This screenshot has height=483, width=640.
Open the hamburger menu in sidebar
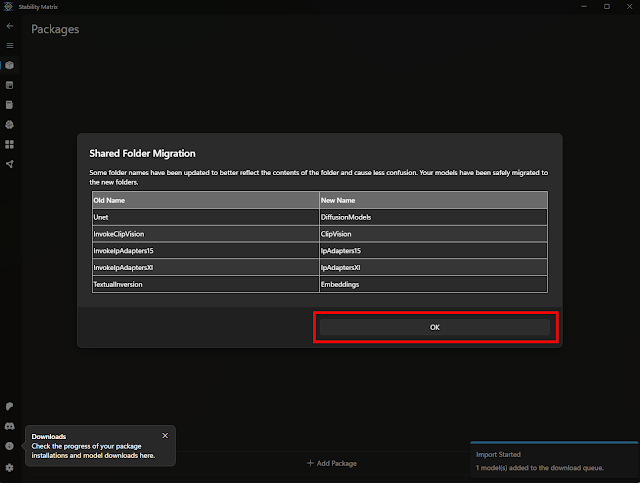click(x=10, y=46)
